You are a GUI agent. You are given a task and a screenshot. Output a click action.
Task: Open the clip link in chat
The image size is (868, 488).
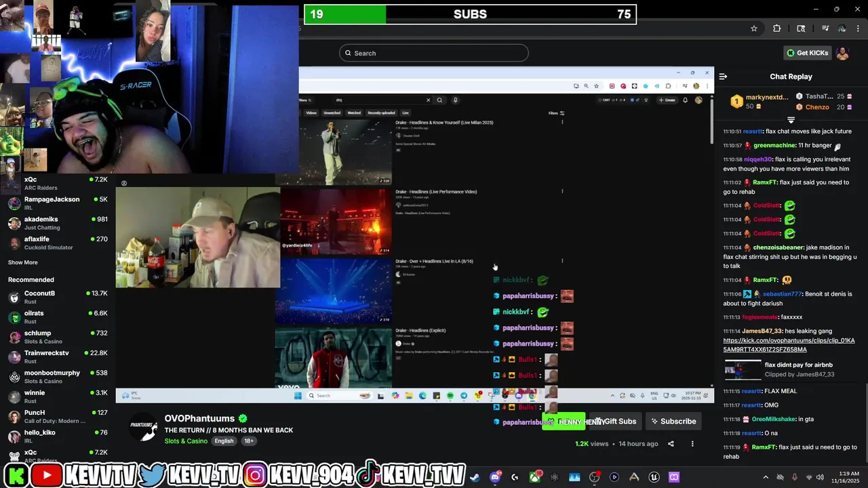789,345
